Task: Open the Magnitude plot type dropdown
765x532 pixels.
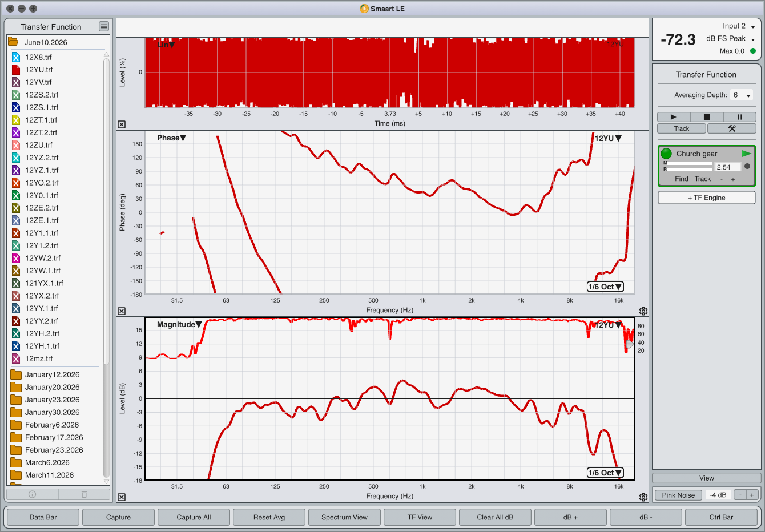Action: [x=179, y=324]
